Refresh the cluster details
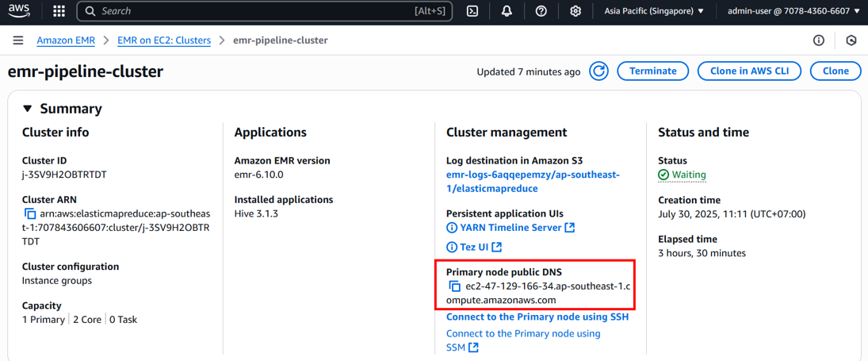 click(598, 71)
